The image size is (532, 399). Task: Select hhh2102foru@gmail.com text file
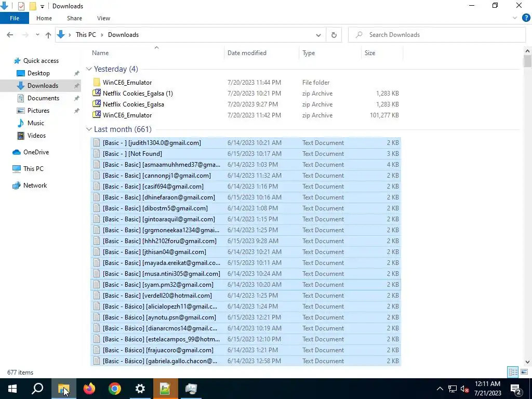coord(246,241)
